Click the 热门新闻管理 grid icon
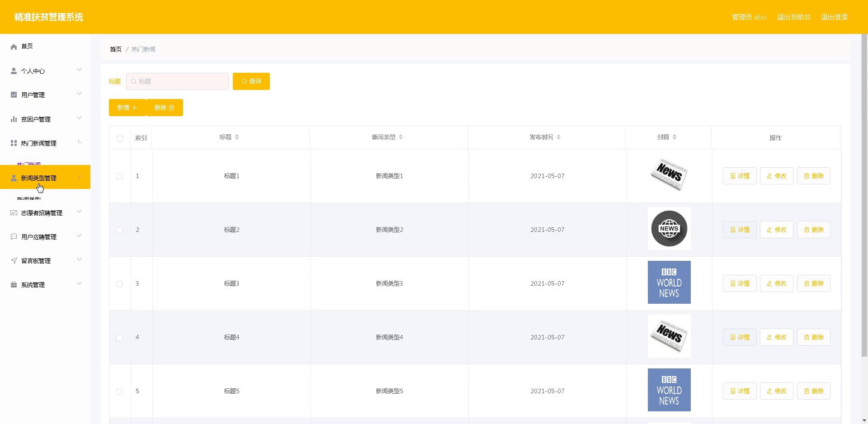 pos(14,143)
